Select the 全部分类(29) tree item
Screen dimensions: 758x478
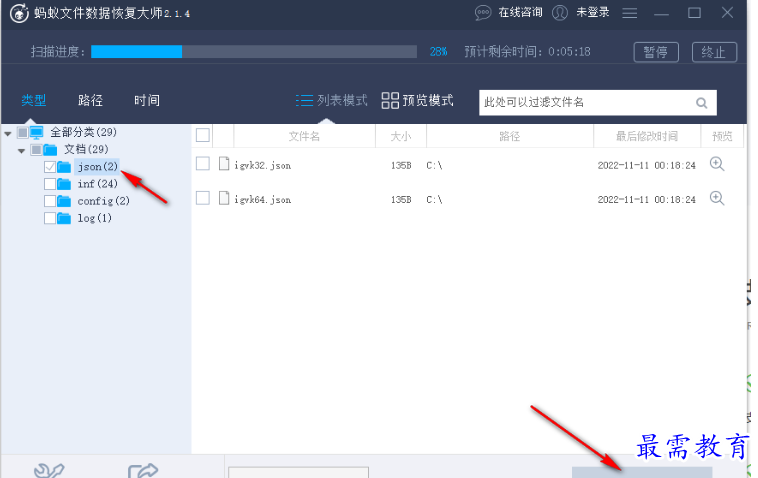(x=83, y=132)
